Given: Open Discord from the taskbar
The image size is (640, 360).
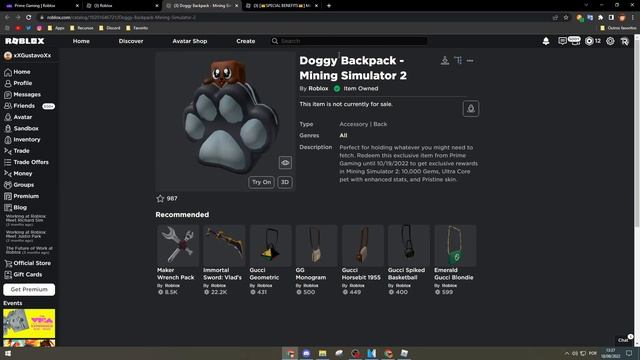Looking at the screenshot, I should point(306,353).
